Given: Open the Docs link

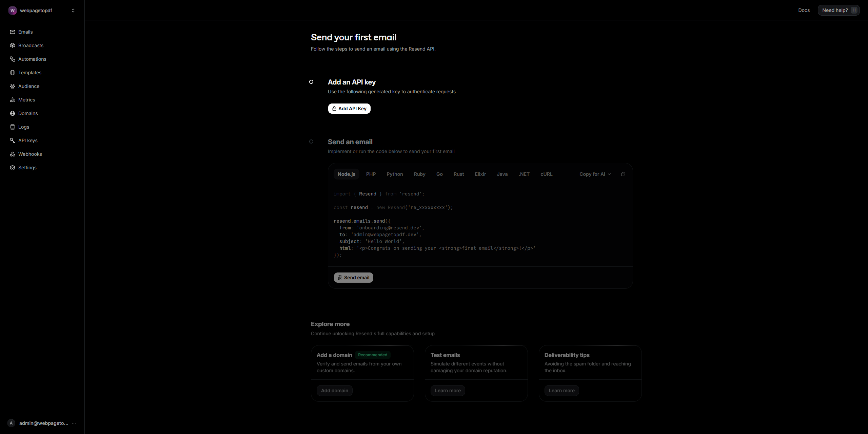Looking at the screenshot, I should (x=804, y=10).
